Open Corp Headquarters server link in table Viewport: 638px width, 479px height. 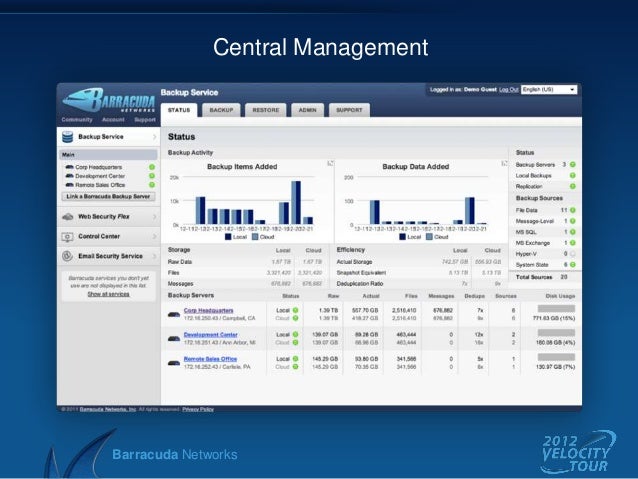pyautogui.click(x=208, y=311)
